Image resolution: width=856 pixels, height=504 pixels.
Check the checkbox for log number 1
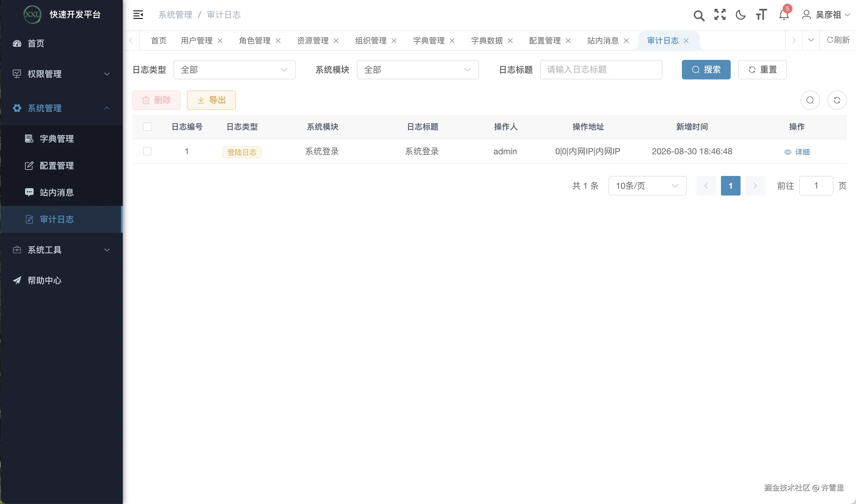tap(147, 152)
